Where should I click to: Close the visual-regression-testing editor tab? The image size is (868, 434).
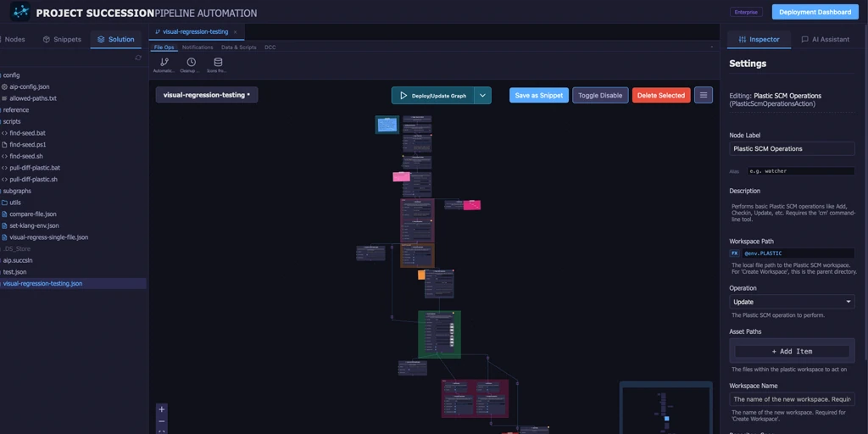(236, 32)
